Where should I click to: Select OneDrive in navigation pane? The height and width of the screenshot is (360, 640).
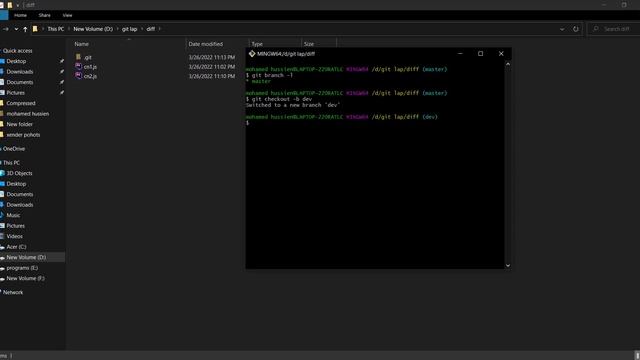[x=14, y=149]
